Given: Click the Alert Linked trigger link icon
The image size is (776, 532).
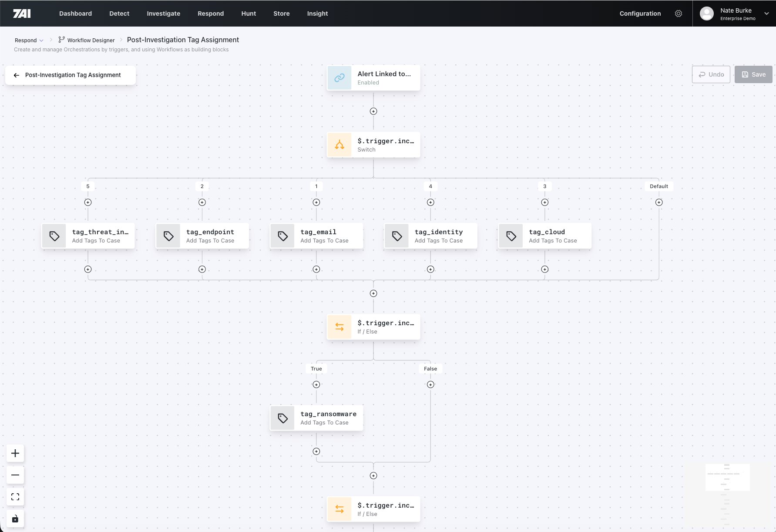Looking at the screenshot, I should click(339, 78).
